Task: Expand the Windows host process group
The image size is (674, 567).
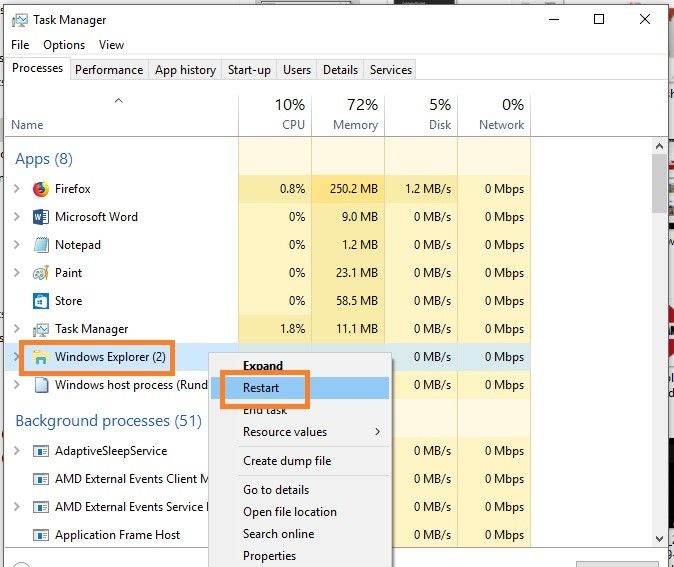Action: coord(17,385)
